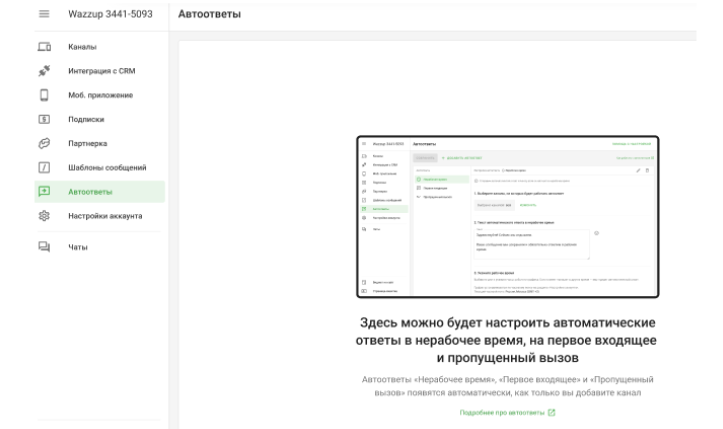Click the Интеграция с CRM plug icon
The height and width of the screenshot is (429, 723).
click(x=31, y=72)
